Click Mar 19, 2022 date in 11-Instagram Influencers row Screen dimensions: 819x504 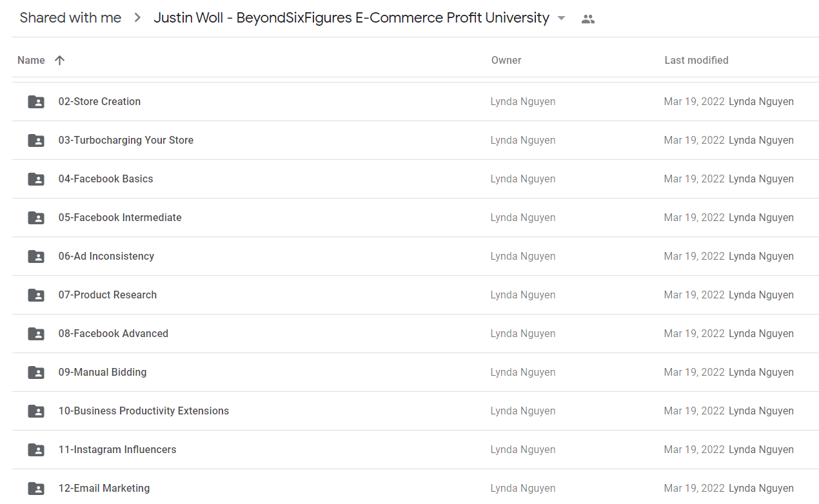click(695, 450)
